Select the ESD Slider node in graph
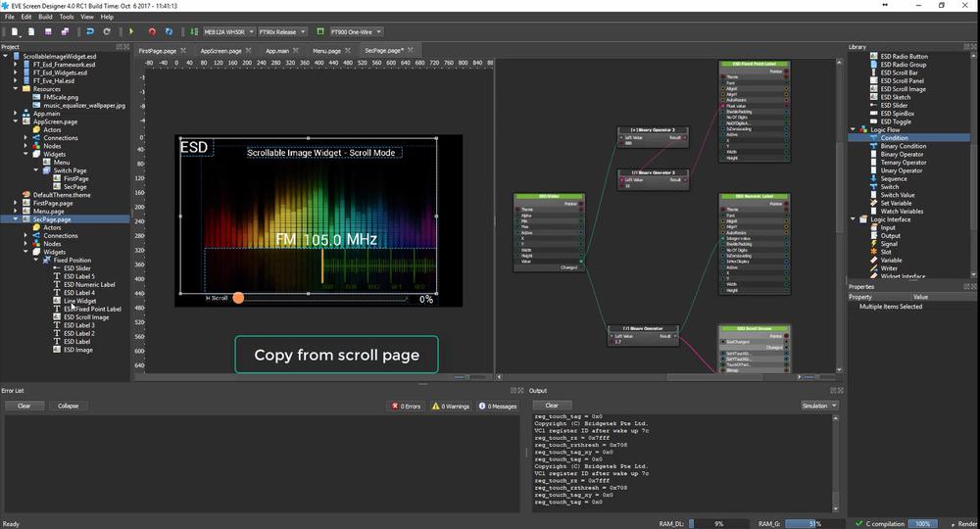Image resolution: width=980 pixels, height=529 pixels. [549, 233]
